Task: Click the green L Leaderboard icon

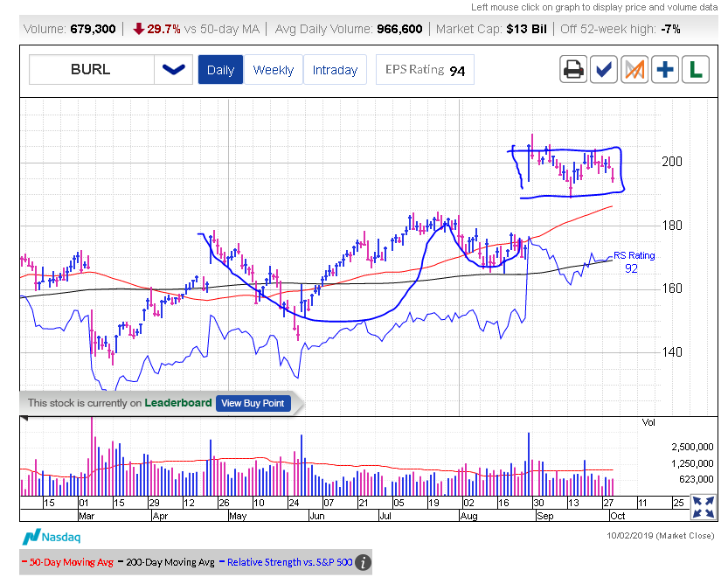Action: (696, 69)
